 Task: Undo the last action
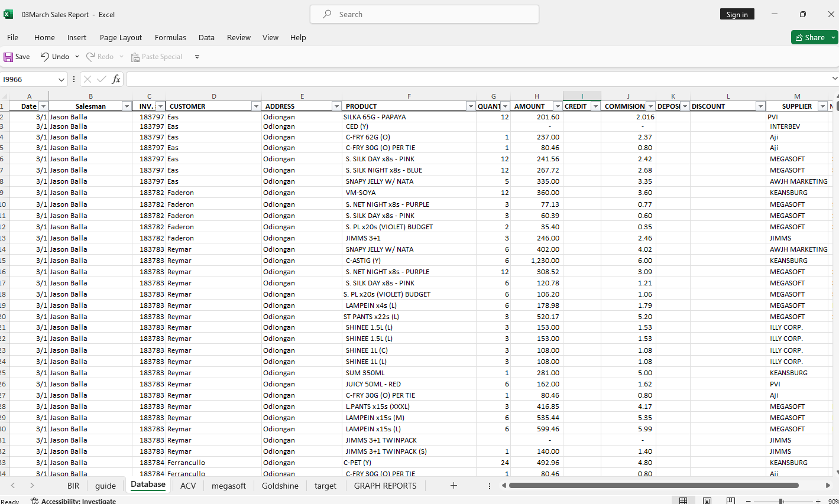(54, 57)
